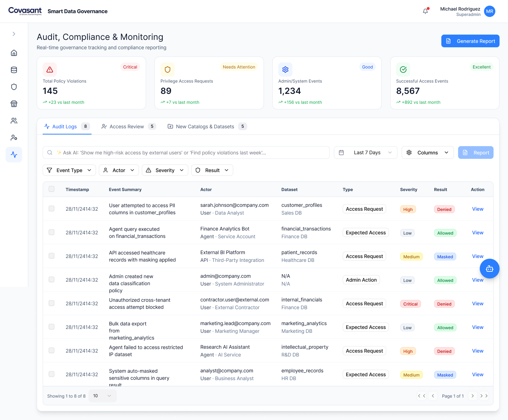The width and height of the screenshot is (508, 420).
Task: Open the marketplace store sidebar icon
Action: point(14,104)
